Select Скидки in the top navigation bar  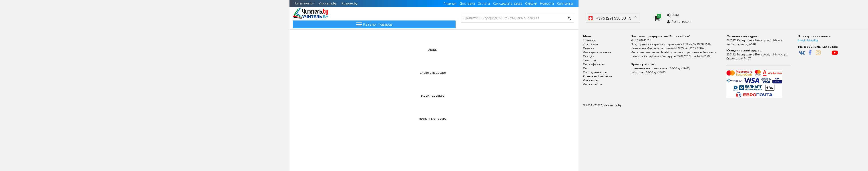(x=531, y=4)
